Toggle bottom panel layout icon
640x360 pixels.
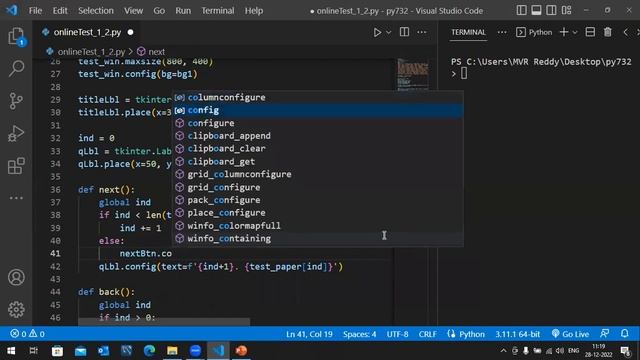536,10
